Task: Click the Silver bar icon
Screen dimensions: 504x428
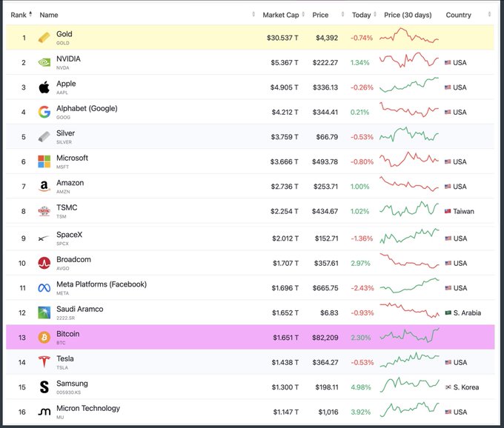Action: point(44,137)
